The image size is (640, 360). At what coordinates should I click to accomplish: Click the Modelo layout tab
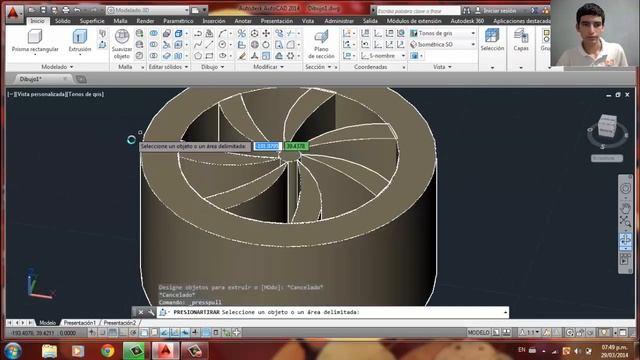(x=47, y=323)
